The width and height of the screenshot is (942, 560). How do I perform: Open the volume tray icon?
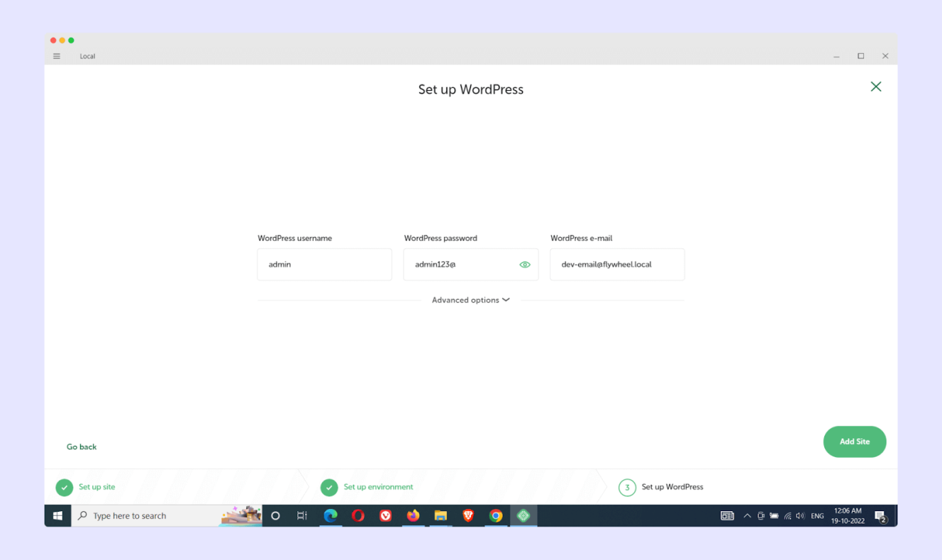tap(800, 515)
